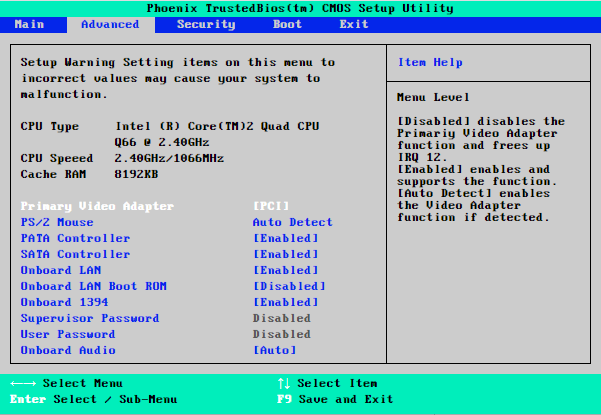Select the PS/2 Mouse option
The image size is (601, 415).
(57, 222)
